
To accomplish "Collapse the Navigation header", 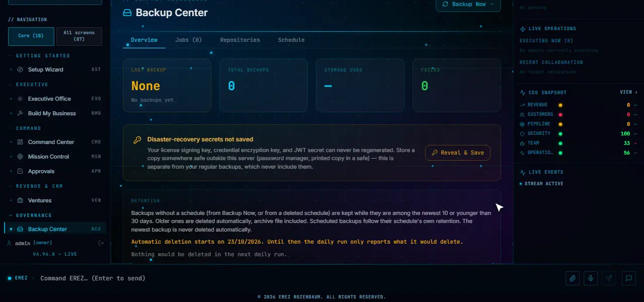I will (28, 20).
